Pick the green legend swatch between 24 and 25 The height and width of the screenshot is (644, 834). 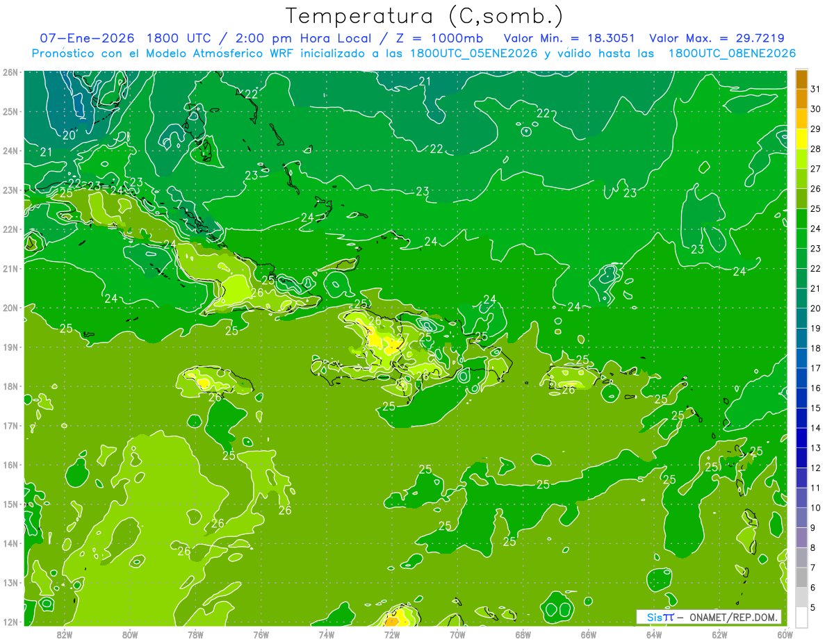click(x=801, y=218)
